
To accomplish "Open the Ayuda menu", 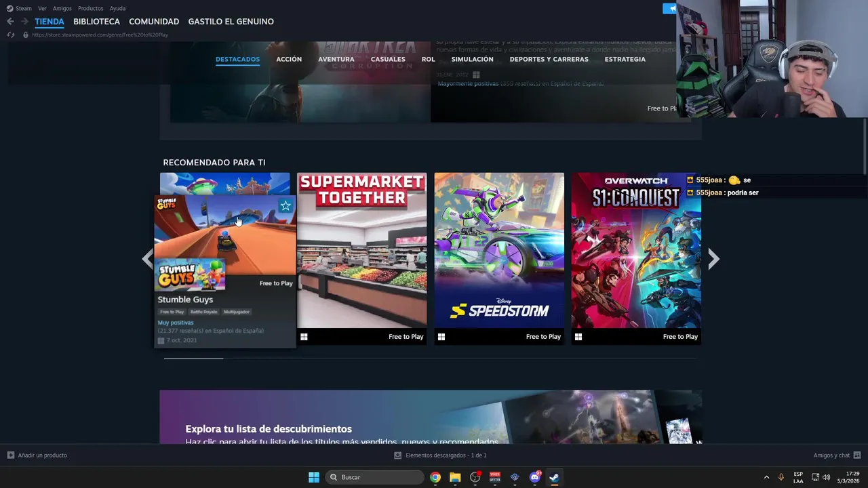I will pos(117,8).
